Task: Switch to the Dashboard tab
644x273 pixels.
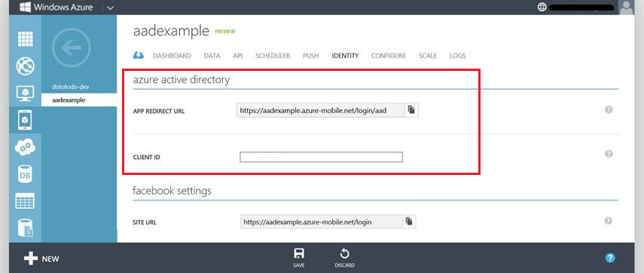Action: tap(172, 56)
